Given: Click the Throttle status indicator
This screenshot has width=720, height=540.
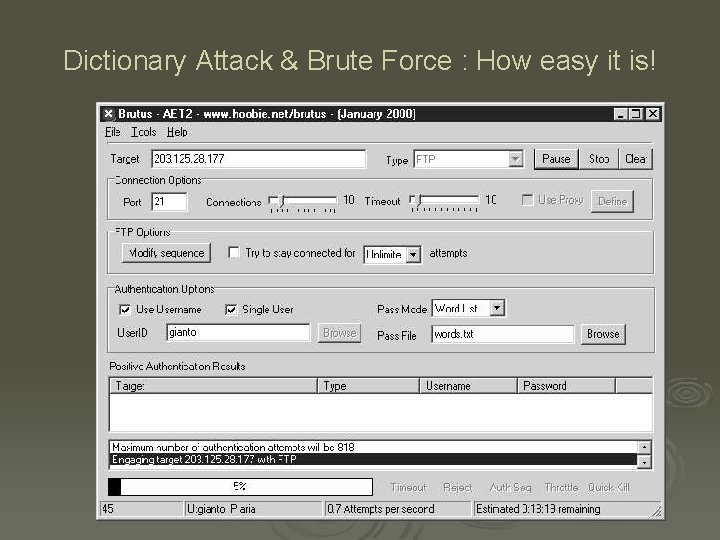Looking at the screenshot, I should point(561,488).
